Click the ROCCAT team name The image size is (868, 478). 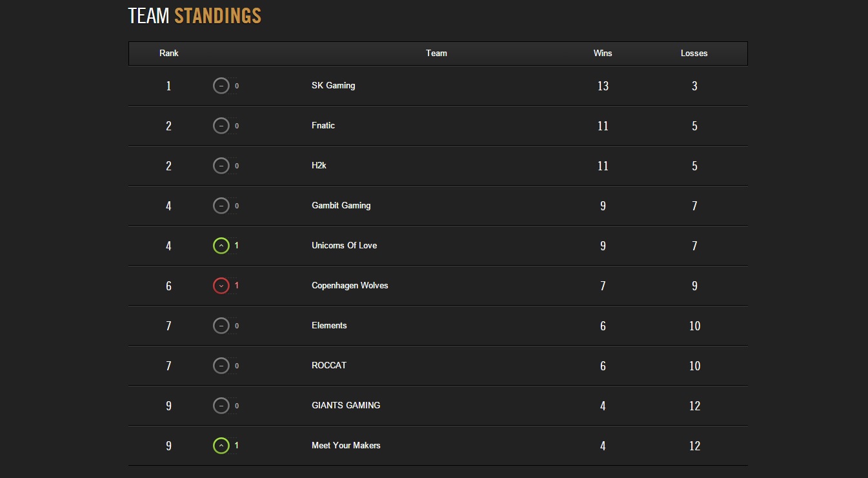tap(329, 365)
